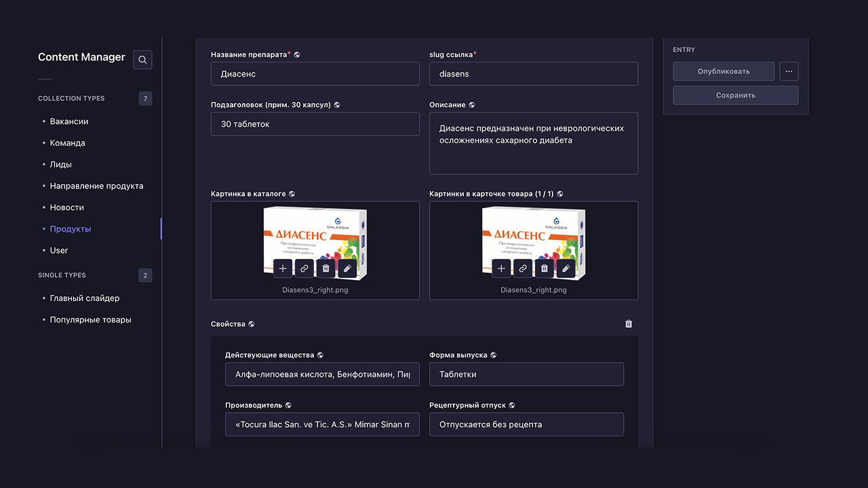The width and height of the screenshot is (868, 488).
Task: Click globe icon next to Название препарата
Action: [297, 54]
